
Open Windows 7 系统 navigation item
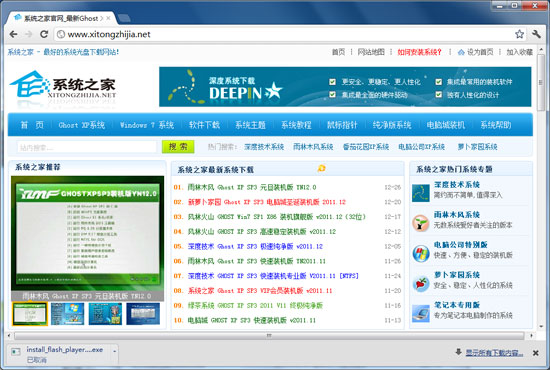pos(147,125)
